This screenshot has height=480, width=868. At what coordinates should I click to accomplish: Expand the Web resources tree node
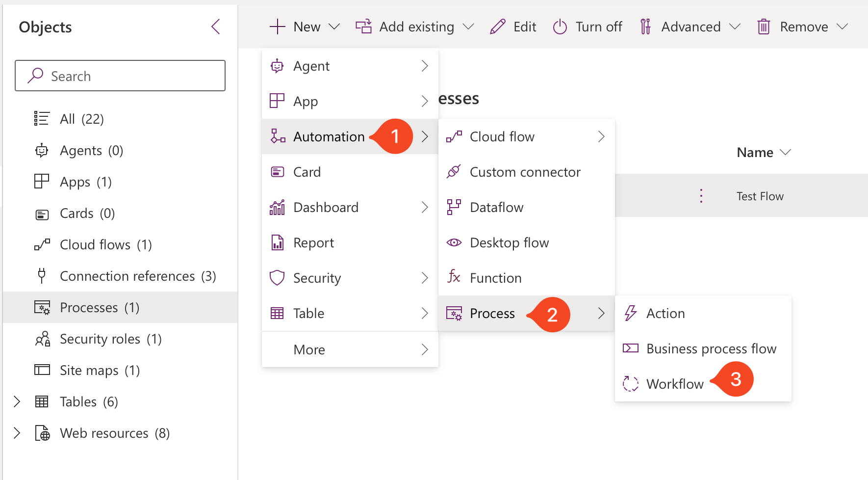pyautogui.click(x=17, y=433)
